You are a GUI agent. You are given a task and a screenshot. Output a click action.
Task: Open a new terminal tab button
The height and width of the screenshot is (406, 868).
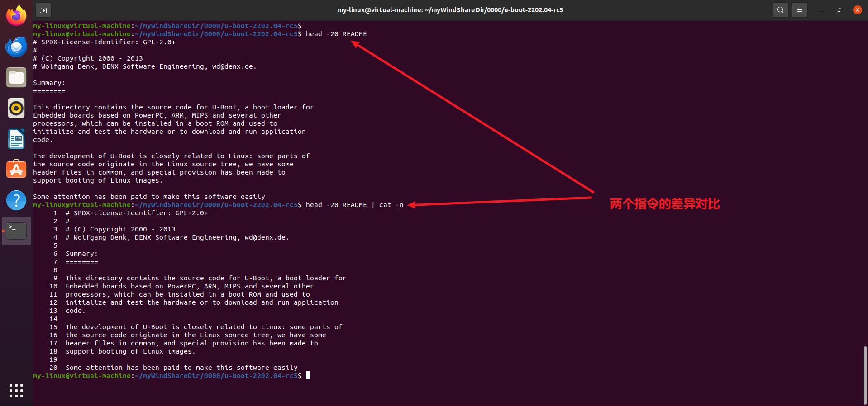click(43, 10)
